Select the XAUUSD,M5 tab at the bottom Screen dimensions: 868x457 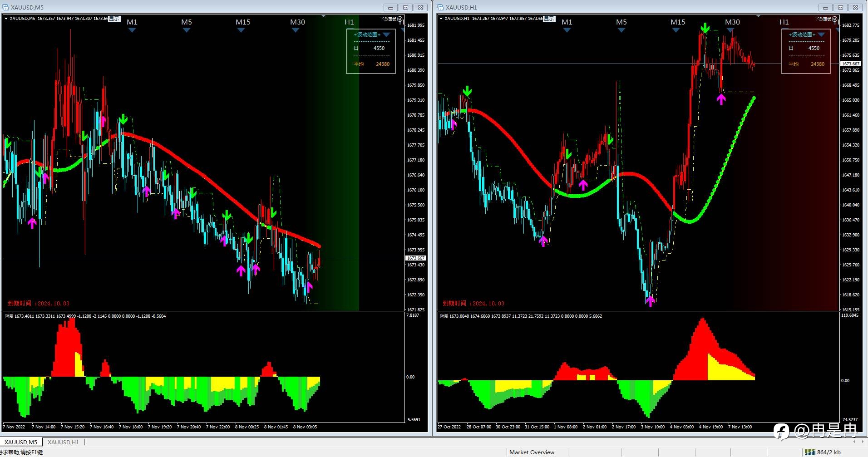point(21,442)
